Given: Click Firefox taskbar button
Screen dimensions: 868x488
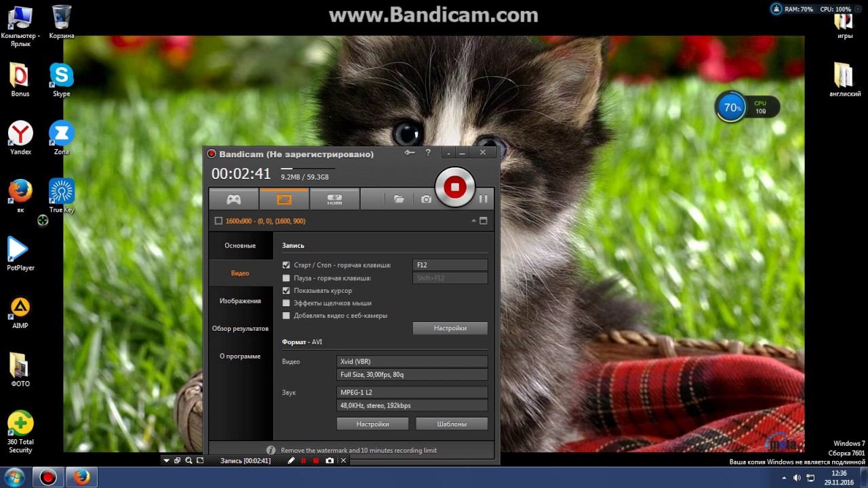Looking at the screenshot, I should point(81,477).
